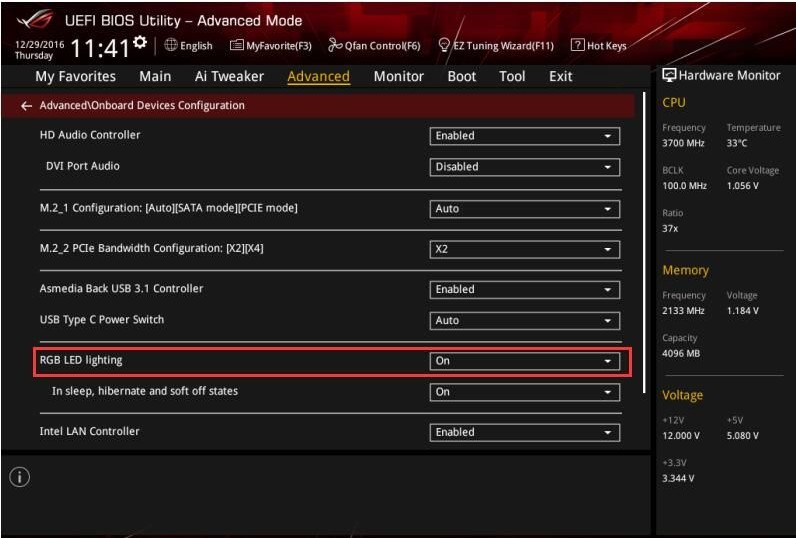Select the Advanced tab
Viewport: 796px width, 538px height.
pyautogui.click(x=318, y=76)
